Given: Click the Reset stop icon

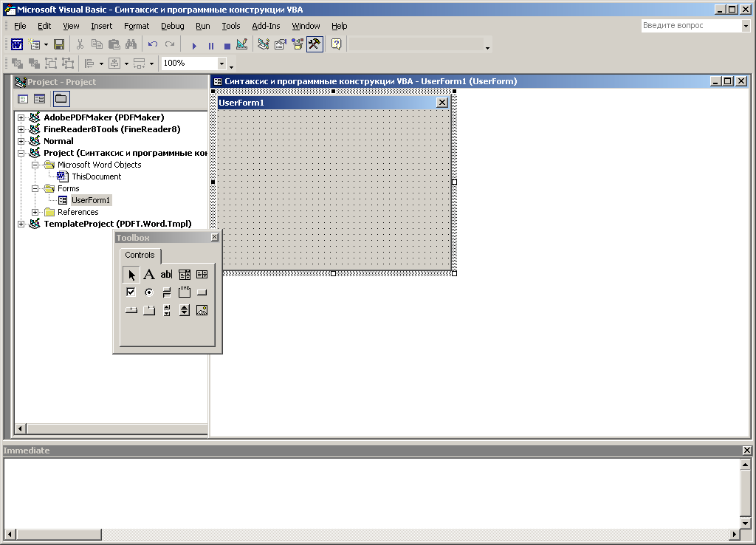Looking at the screenshot, I should click(227, 46).
